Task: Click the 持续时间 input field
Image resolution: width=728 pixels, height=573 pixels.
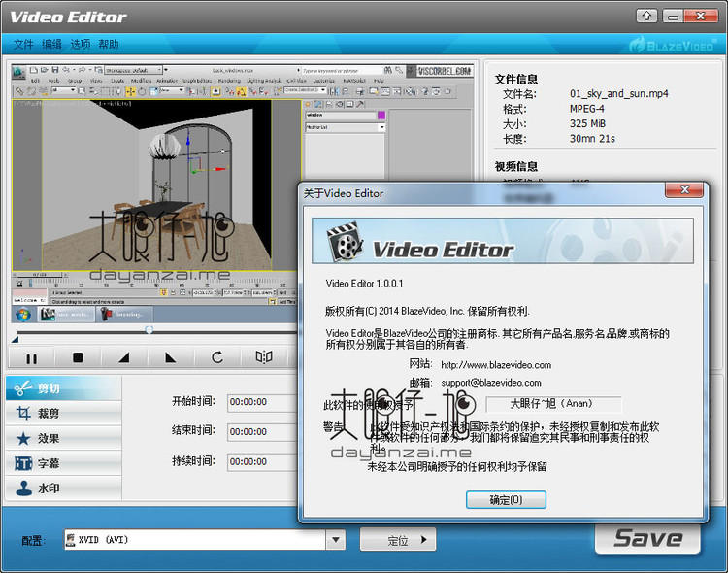Action: (262, 462)
